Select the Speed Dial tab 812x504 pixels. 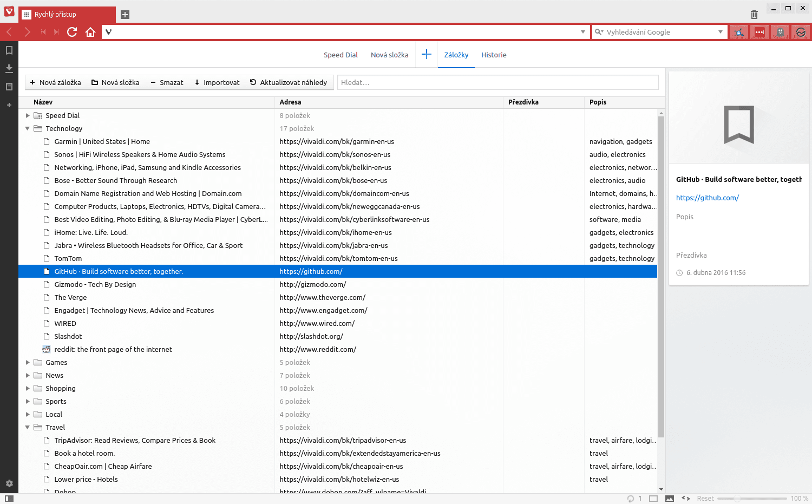click(340, 55)
